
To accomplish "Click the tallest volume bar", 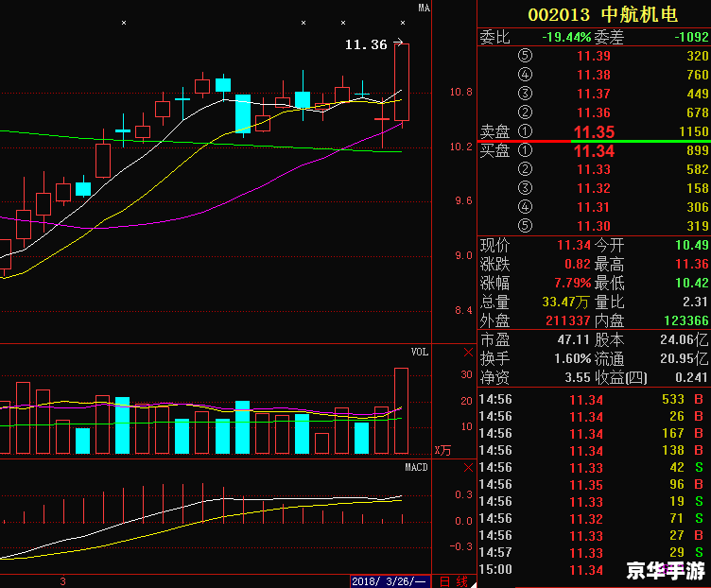I will click(401, 410).
